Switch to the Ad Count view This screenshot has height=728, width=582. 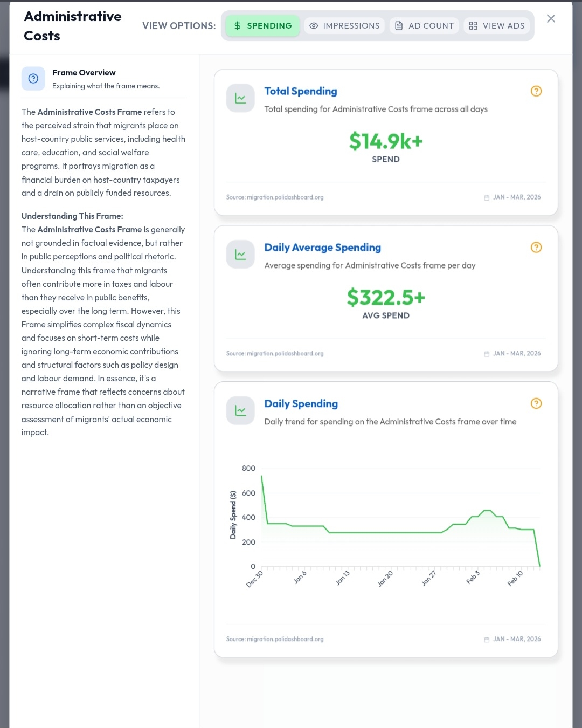(x=424, y=26)
